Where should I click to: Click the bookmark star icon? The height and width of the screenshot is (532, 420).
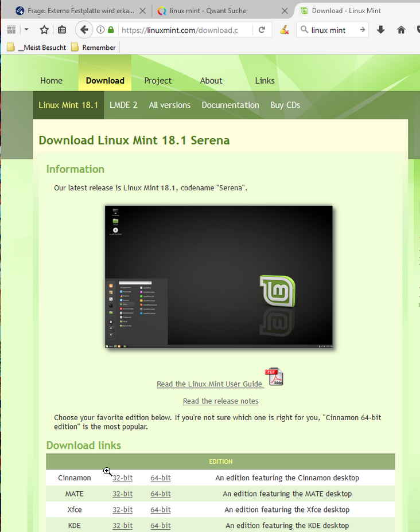tap(44, 30)
